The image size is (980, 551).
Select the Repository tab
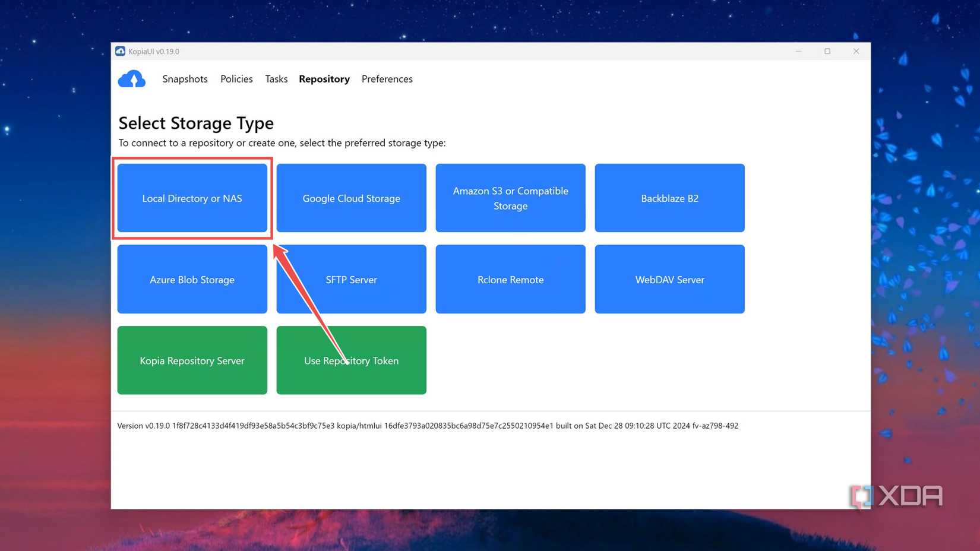click(x=324, y=79)
